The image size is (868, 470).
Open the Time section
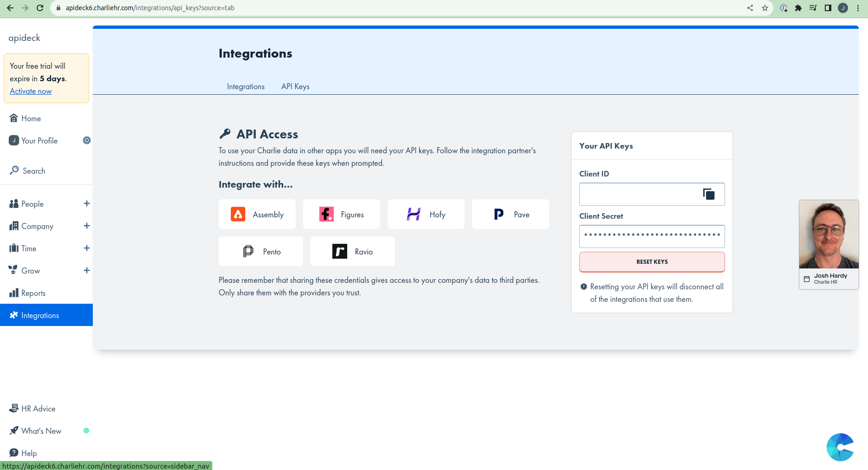coord(29,248)
